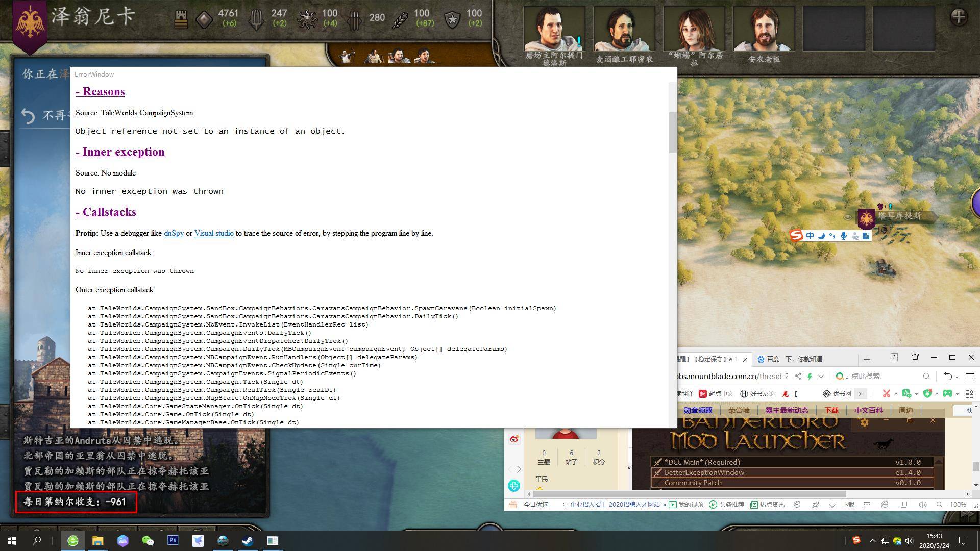Click the Weibo sidebar icon in the browser

514,439
